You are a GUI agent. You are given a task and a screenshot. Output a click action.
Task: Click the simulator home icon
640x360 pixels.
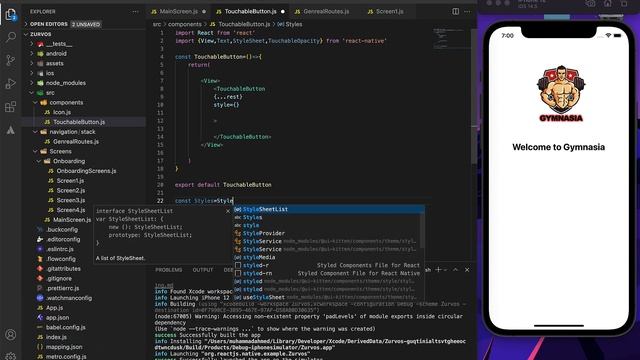click(x=608, y=4)
